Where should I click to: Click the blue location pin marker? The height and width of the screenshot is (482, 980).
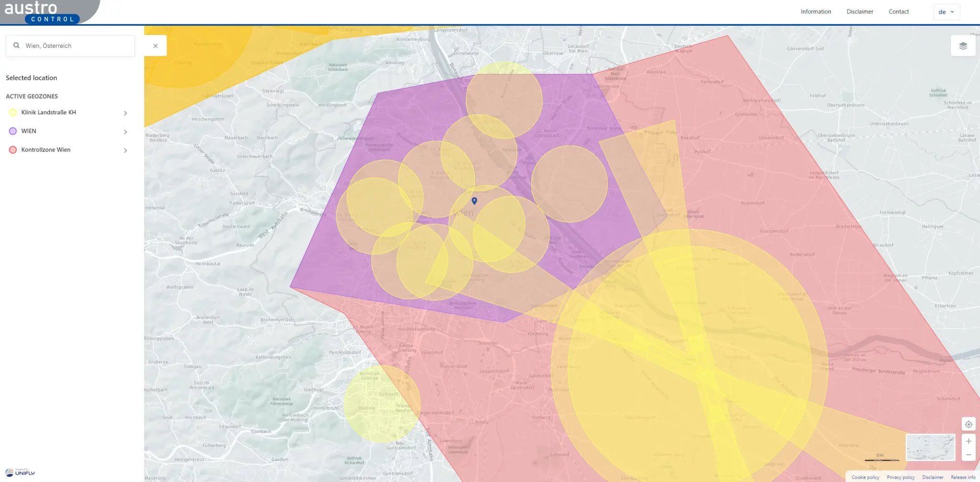(x=474, y=201)
